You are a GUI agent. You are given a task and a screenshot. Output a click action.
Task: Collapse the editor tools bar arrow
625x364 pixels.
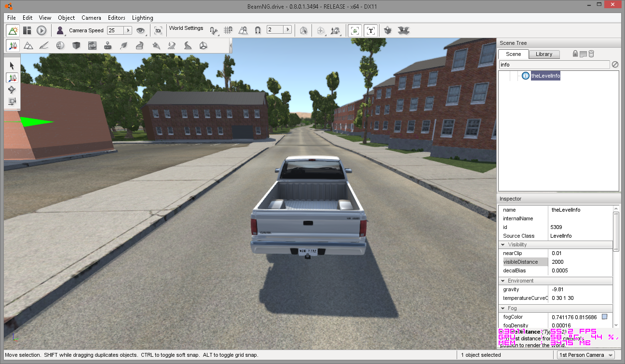[231, 45]
